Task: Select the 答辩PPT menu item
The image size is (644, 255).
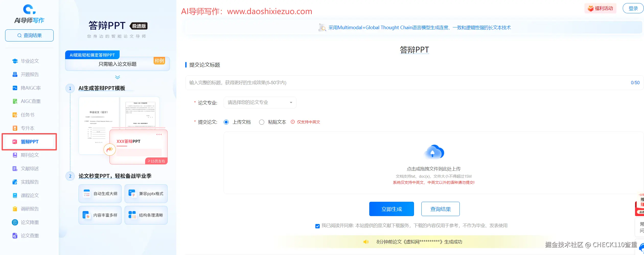Action: (x=29, y=142)
